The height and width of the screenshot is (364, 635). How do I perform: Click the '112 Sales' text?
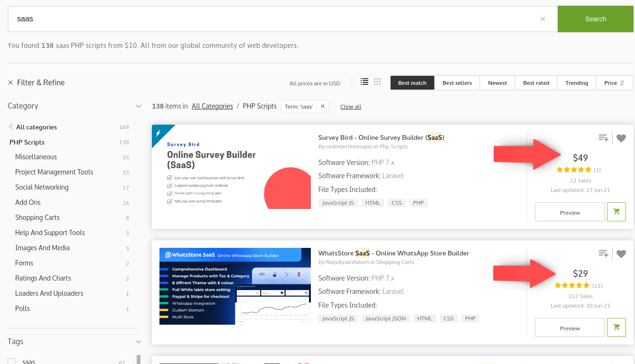point(580,296)
